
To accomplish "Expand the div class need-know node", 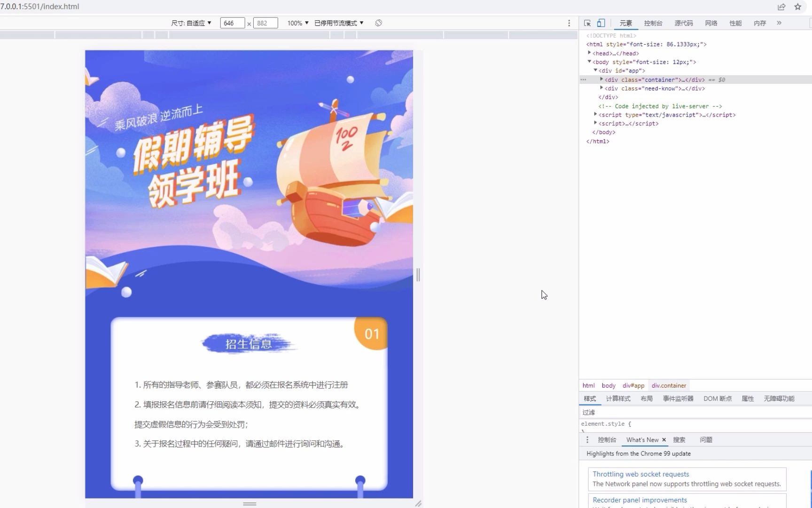I will click(601, 88).
